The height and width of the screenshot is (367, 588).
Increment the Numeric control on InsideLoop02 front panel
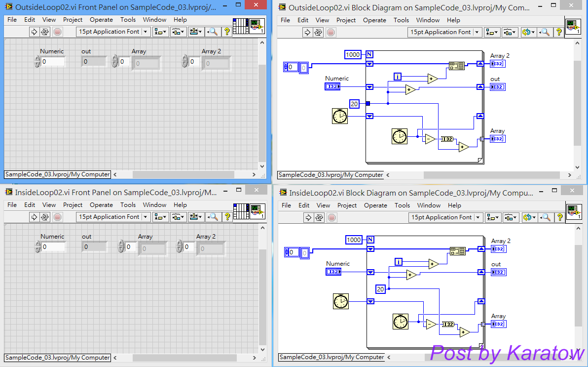pyautogui.click(x=37, y=244)
